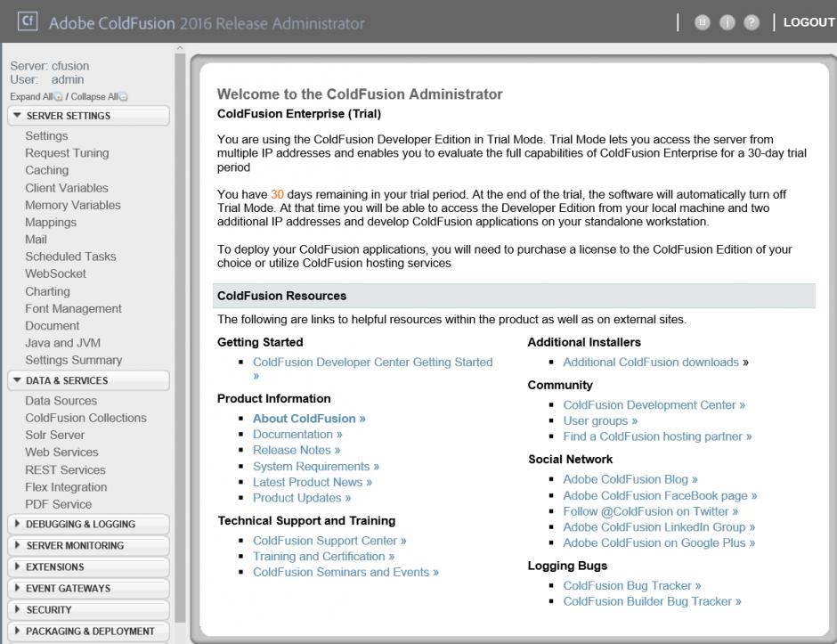The image size is (837, 644).
Task: Open the system information icon in header
Action: pos(727,22)
